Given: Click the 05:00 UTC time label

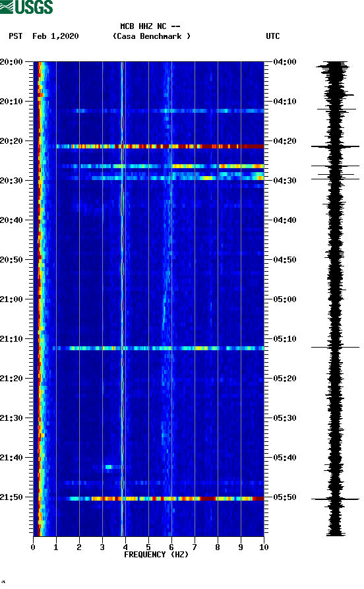Looking at the screenshot, I should pyautogui.click(x=285, y=299).
